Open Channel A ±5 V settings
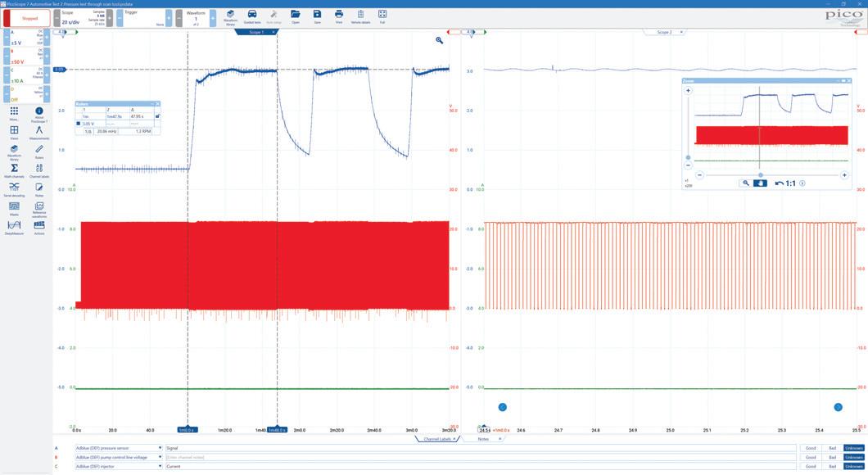The width and height of the screenshot is (868, 475). 26,38
